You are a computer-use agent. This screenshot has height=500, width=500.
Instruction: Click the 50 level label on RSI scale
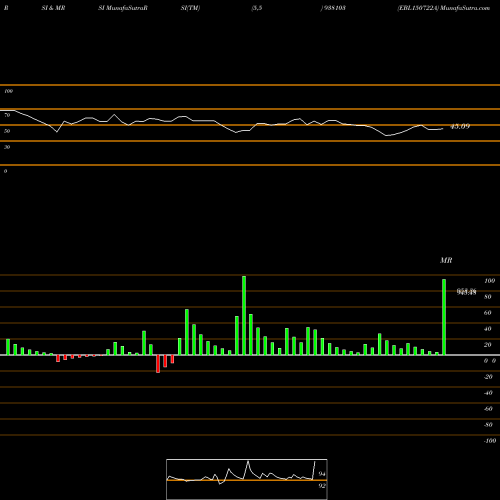click(x=7, y=131)
